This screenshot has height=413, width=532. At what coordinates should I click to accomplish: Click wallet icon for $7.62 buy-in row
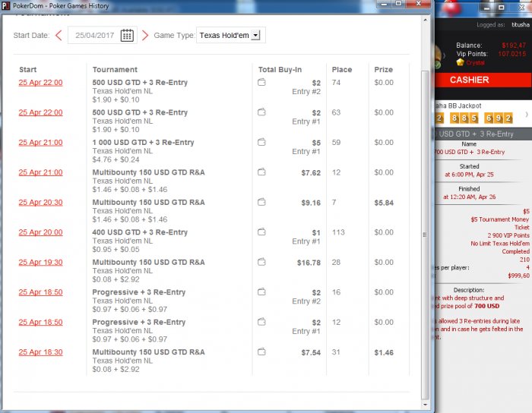(x=261, y=172)
